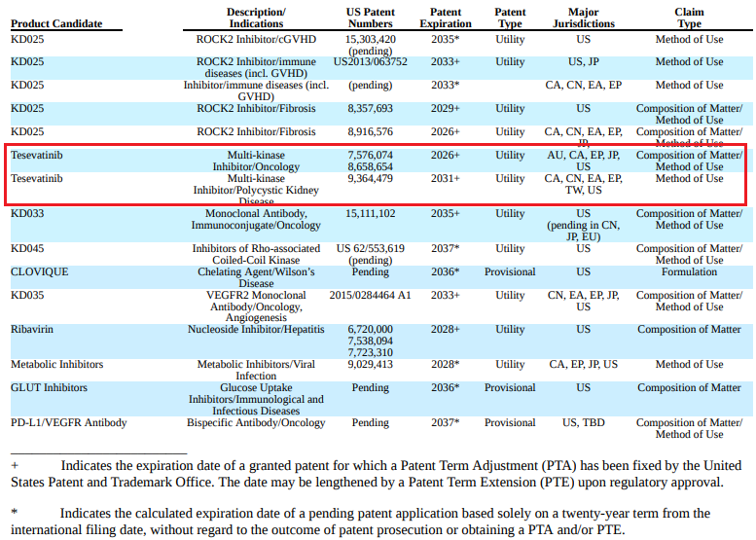This screenshot has width=756, height=540.
Task: Select the US, TBD jurisdictions cell
Action: pos(583,423)
